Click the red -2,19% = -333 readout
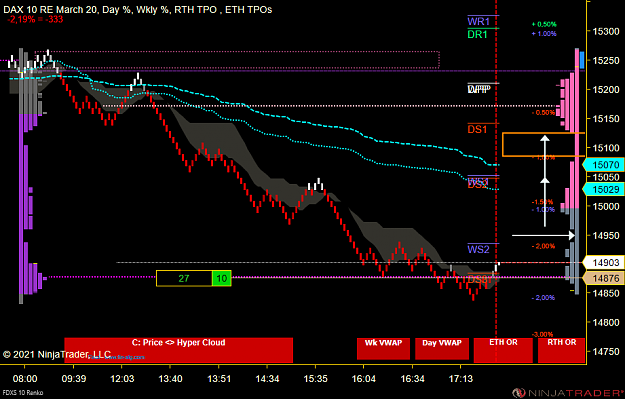Image resolution: width=625 pixels, height=399 pixels. [35, 19]
